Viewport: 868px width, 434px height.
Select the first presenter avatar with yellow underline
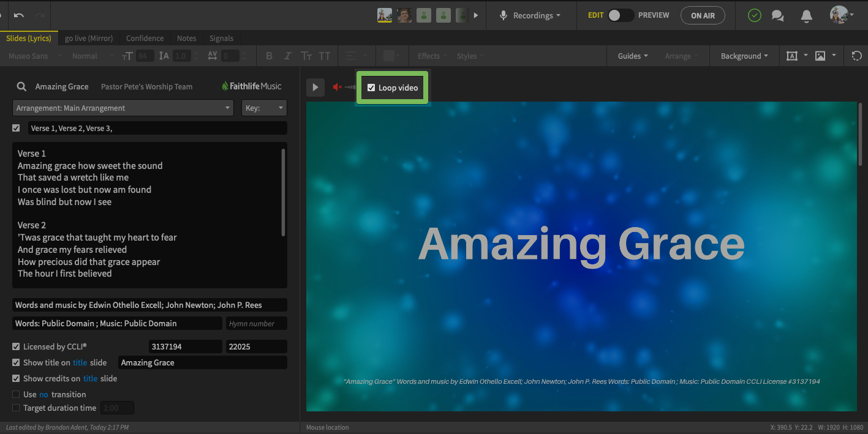(385, 15)
